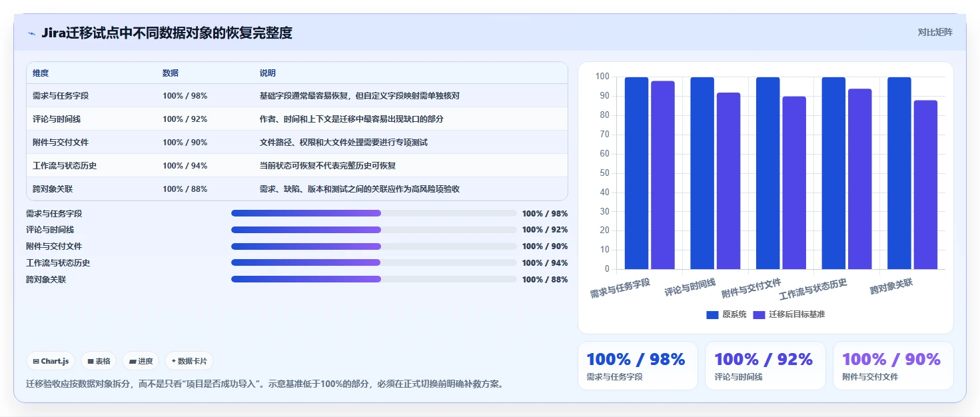
Task: Click the 评论与时间线 progress bar
Action: tap(374, 230)
